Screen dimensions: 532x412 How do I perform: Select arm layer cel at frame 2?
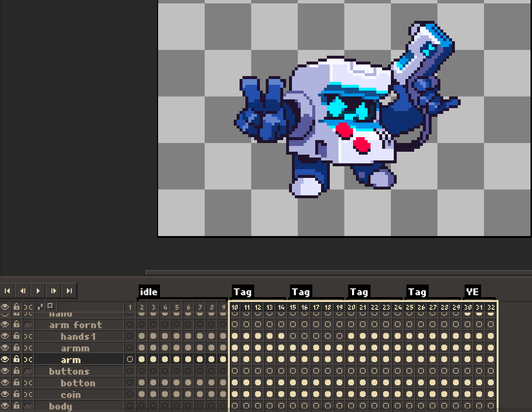click(142, 359)
